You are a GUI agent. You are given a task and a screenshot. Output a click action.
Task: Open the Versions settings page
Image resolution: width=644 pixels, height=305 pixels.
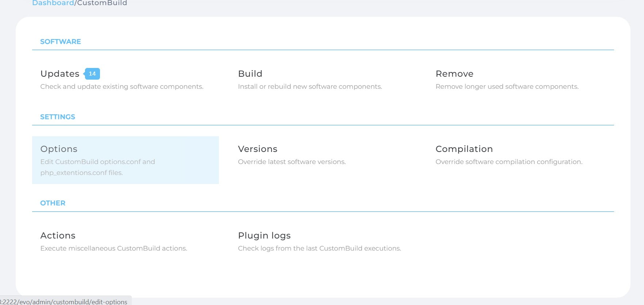click(258, 149)
